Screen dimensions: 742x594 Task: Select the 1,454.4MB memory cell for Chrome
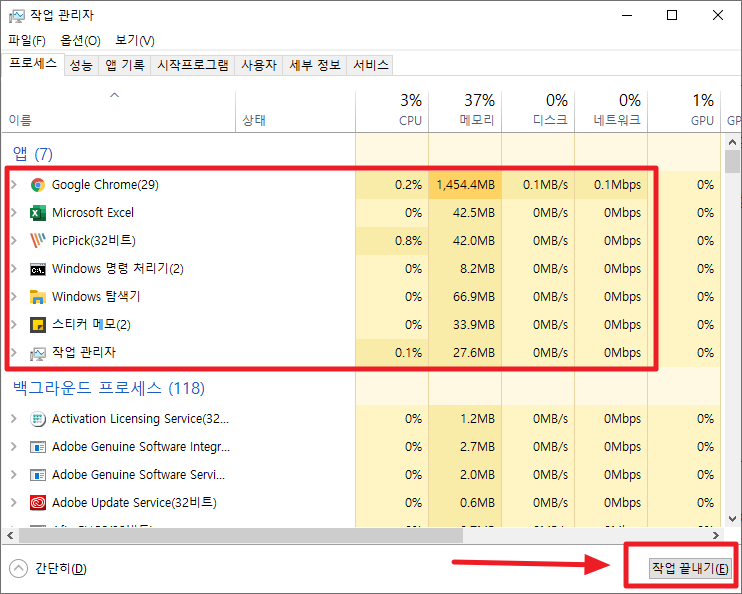465,185
